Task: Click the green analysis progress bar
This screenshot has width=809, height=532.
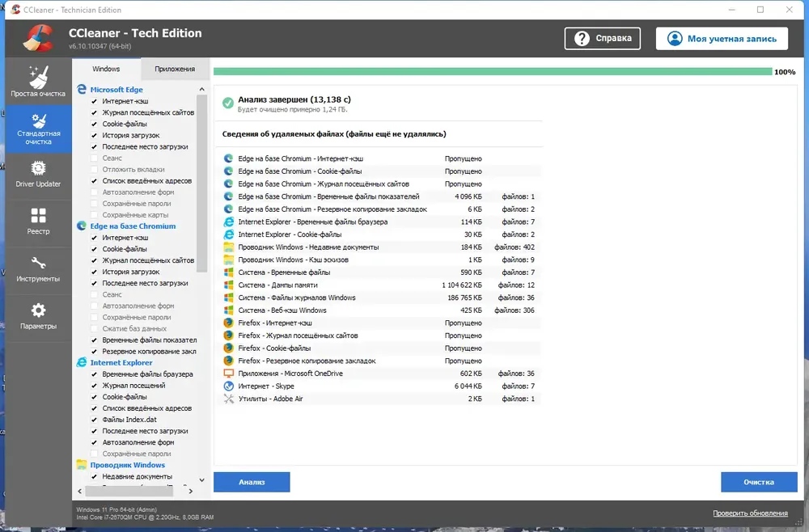Action: pyautogui.click(x=493, y=72)
